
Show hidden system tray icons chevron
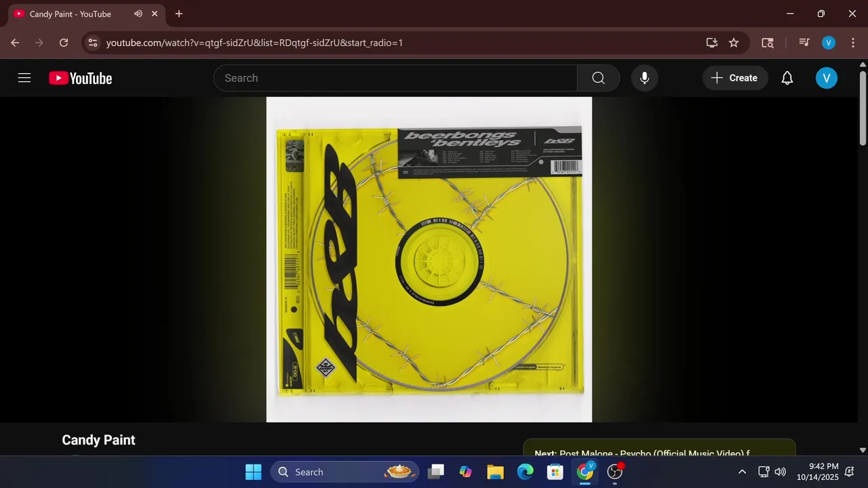(x=742, y=472)
